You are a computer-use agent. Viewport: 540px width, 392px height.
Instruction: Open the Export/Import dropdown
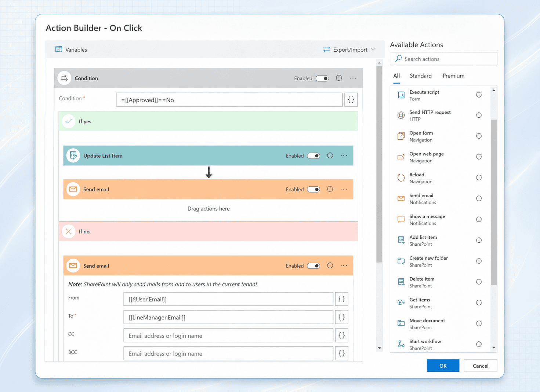click(x=349, y=50)
